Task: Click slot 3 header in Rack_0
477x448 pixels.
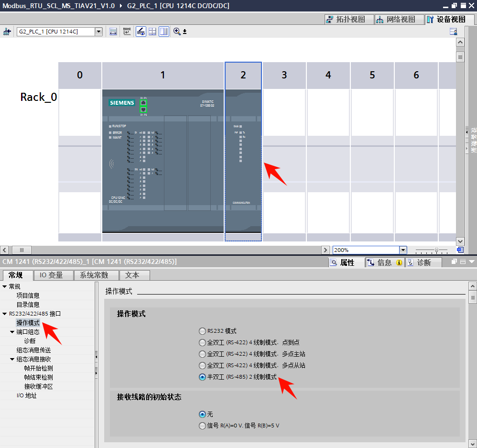Action: [284, 75]
